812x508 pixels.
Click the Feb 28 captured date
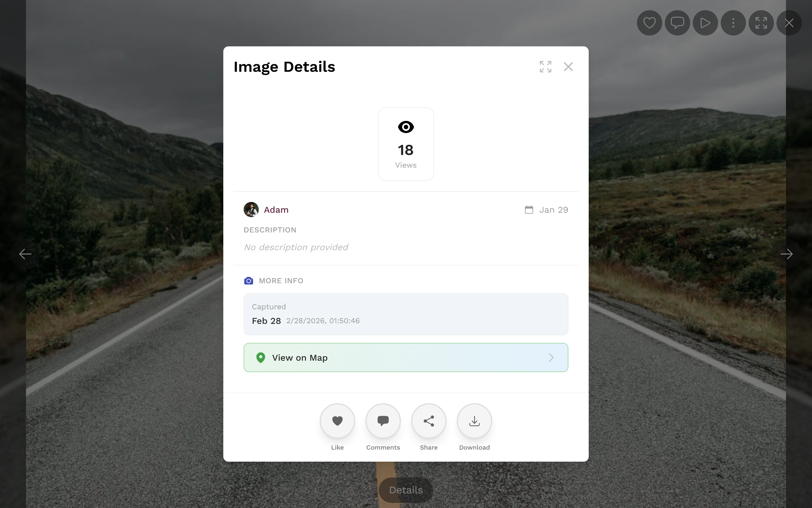[x=266, y=321]
